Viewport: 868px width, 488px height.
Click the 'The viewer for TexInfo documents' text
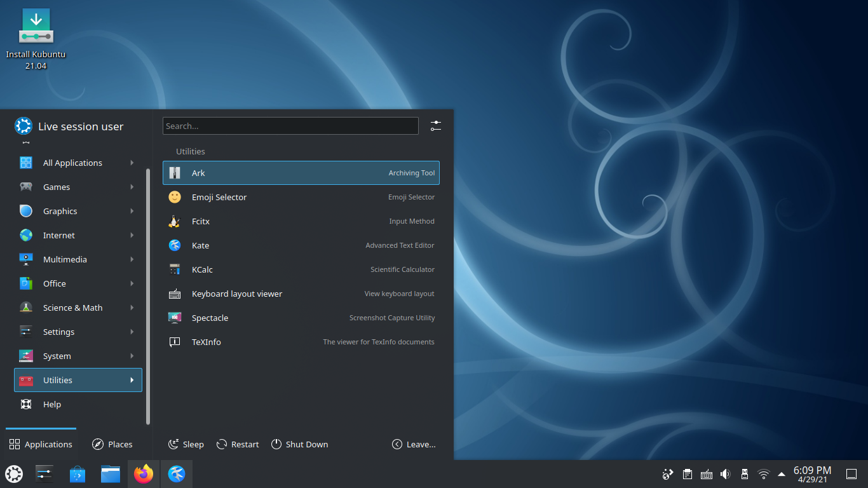point(379,342)
